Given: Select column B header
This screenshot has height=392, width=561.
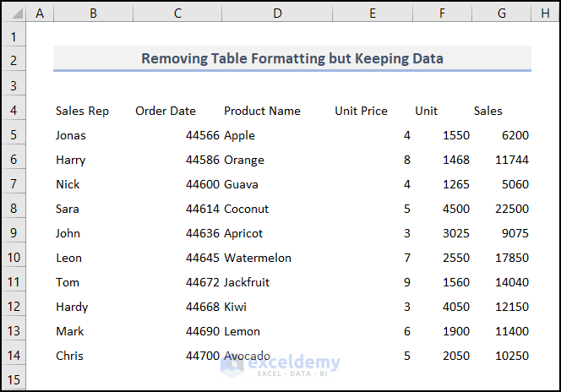Looking at the screenshot, I should click(x=92, y=13).
